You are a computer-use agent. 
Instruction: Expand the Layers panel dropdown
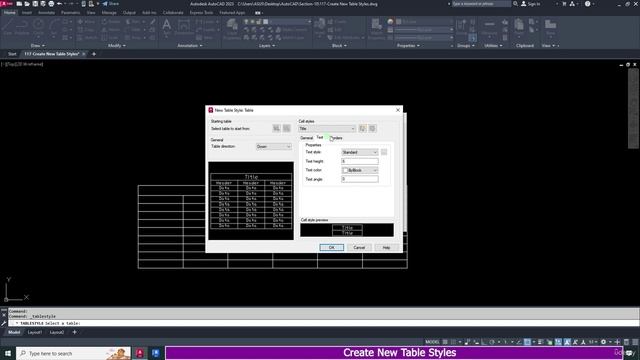(x=267, y=46)
